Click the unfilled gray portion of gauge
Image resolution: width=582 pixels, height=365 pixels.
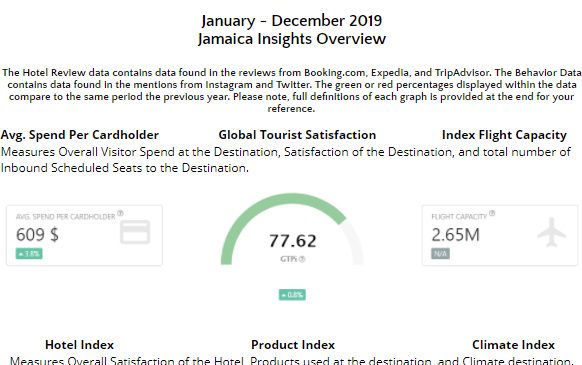point(356,243)
